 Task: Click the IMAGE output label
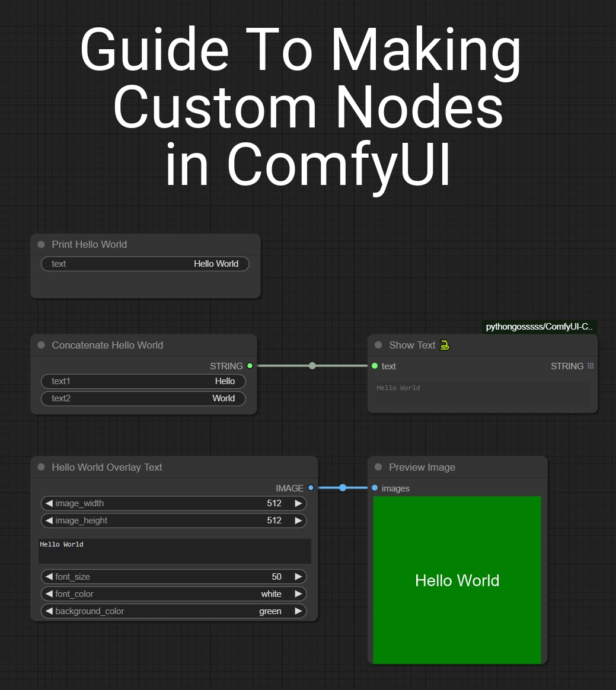coord(289,488)
